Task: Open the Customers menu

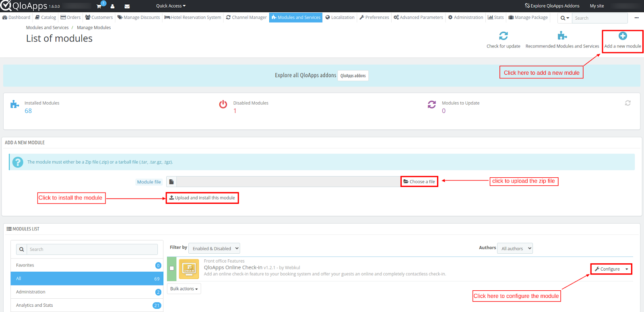Action: pyautogui.click(x=99, y=17)
